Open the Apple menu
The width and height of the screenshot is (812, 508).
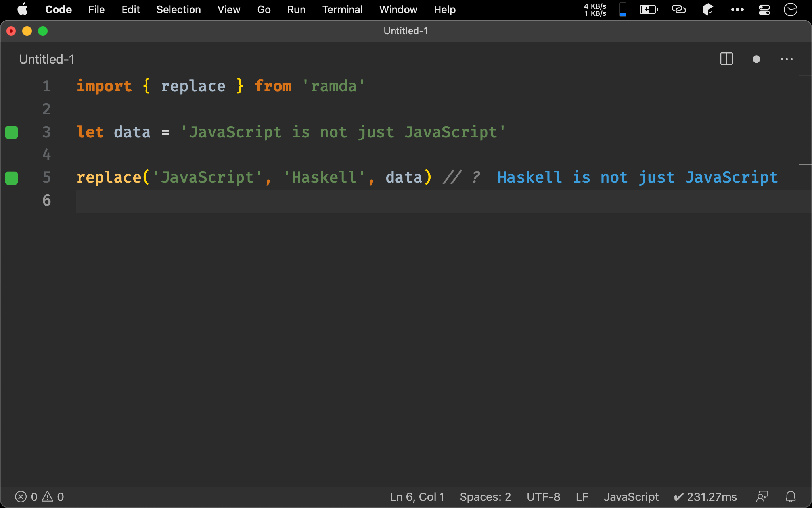click(x=23, y=9)
